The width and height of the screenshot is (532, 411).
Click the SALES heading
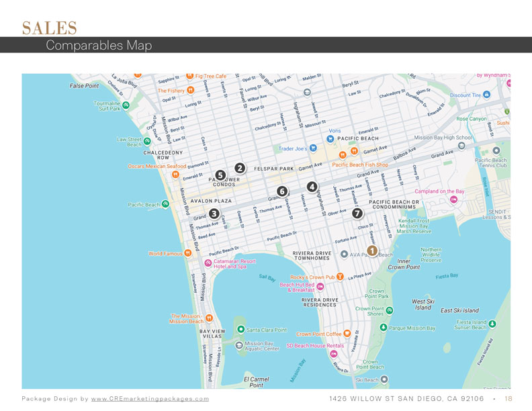(x=50, y=28)
